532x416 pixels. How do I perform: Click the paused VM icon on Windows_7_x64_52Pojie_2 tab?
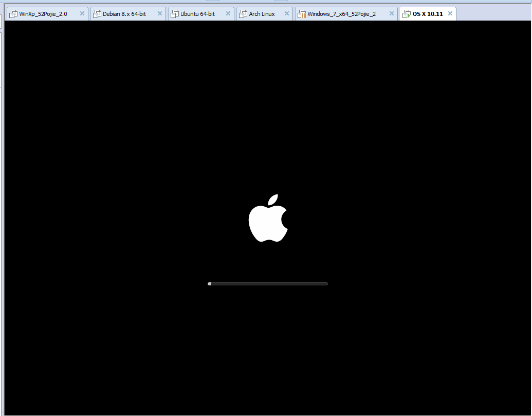[302, 14]
